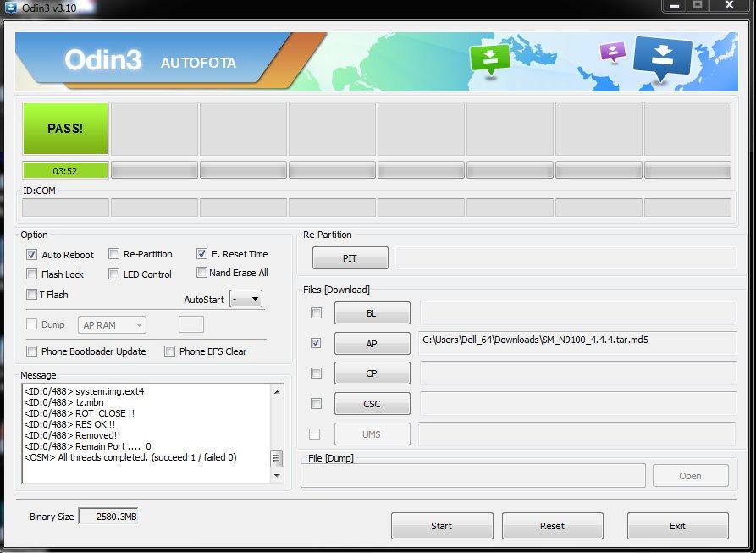
Task: Exit the Odin application
Action: tap(678, 526)
